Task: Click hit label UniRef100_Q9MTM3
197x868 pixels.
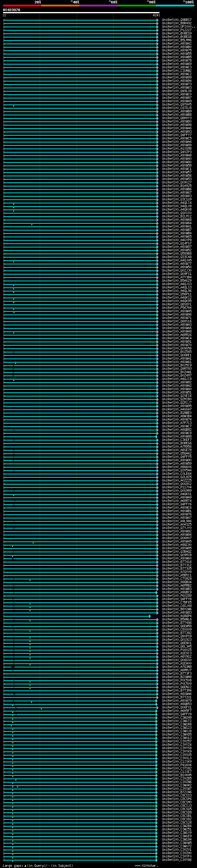Action: coord(176,369)
